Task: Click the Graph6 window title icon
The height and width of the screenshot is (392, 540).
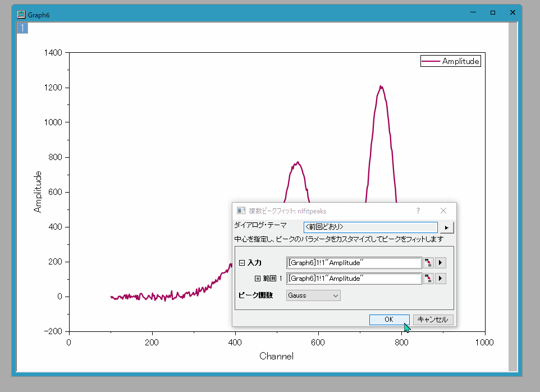Action: (21, 15)
